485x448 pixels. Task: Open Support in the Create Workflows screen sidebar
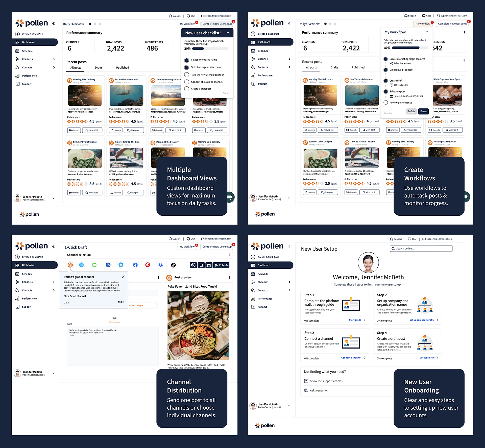(259, 84)
